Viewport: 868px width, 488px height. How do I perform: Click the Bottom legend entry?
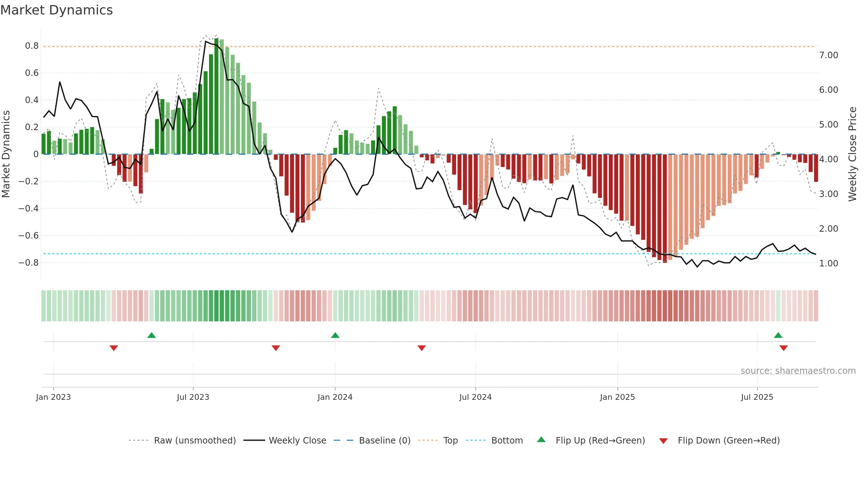tap(494, 440)
